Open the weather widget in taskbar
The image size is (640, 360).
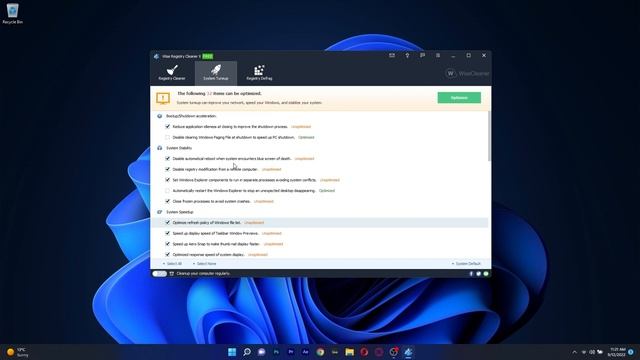(18, 352)
